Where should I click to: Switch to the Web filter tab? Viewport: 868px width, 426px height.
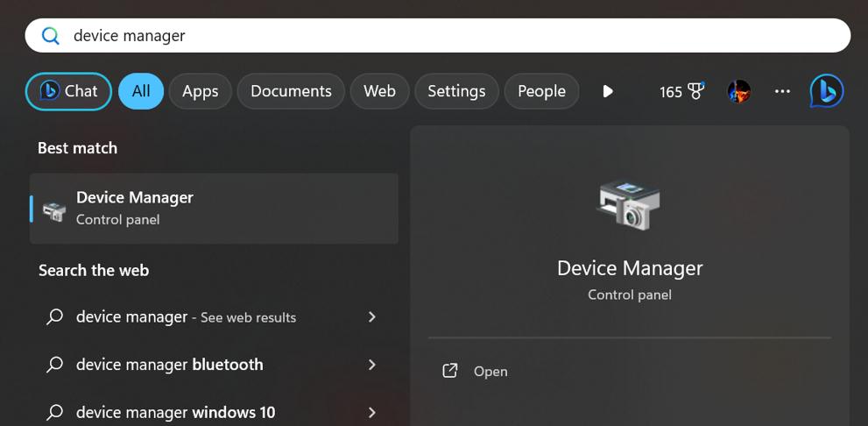(380, 91)
